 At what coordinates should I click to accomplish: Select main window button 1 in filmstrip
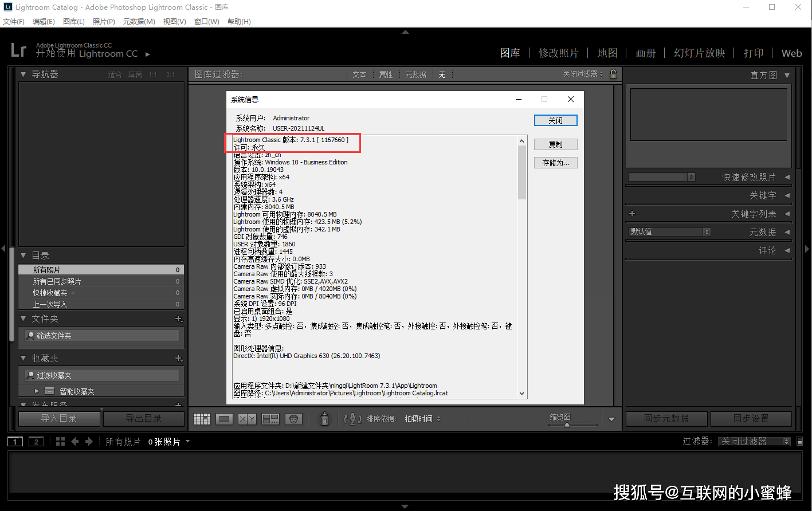[15, 441]
